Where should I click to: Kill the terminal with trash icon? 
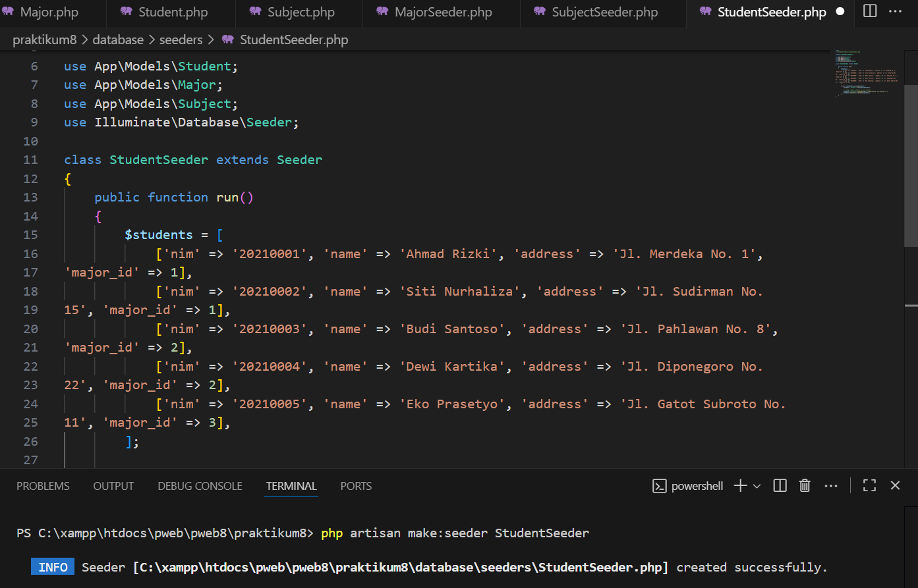[x=805, y=485]
